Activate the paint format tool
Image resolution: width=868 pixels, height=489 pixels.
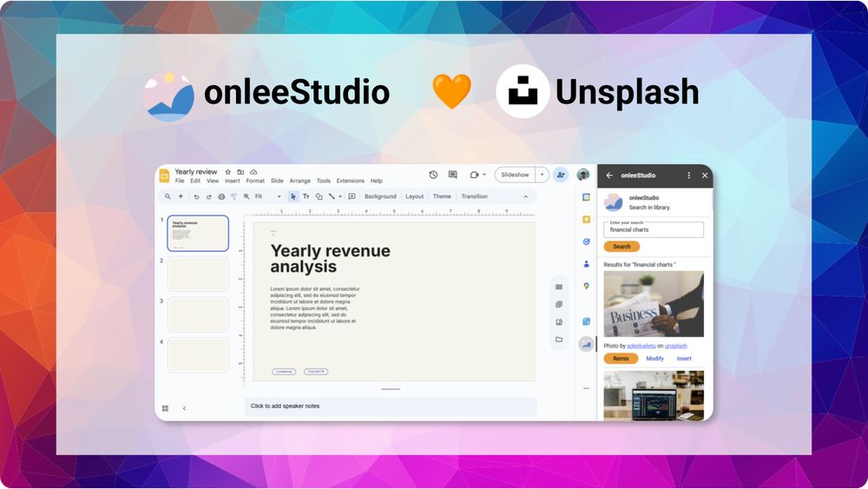click(x=233, y=196)
